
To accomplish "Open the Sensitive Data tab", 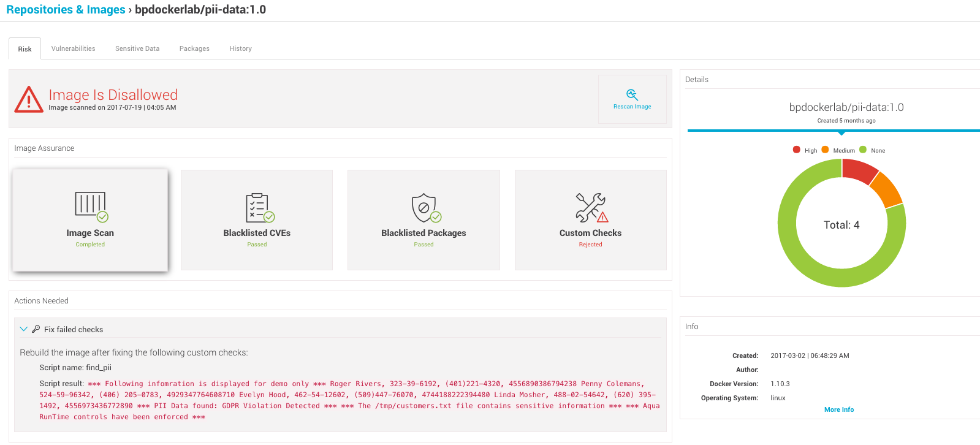I will 137,48.
